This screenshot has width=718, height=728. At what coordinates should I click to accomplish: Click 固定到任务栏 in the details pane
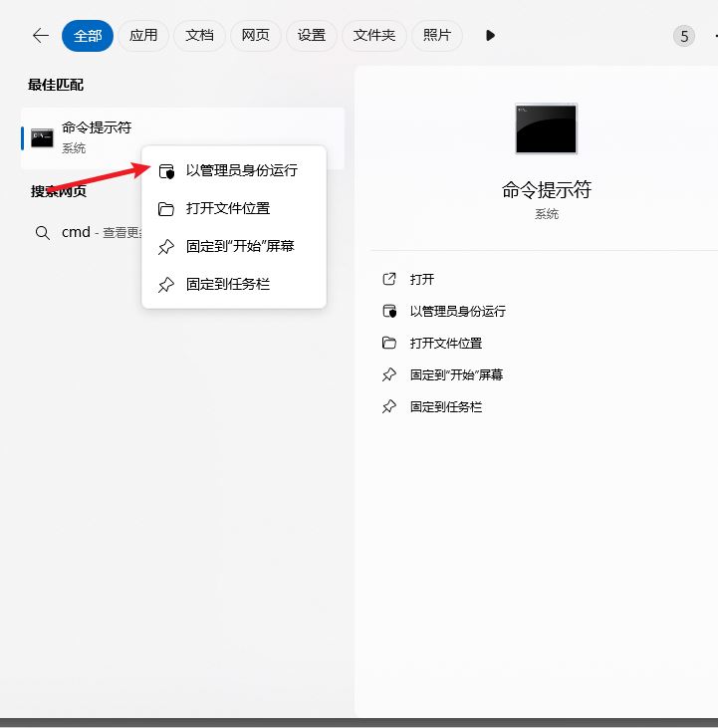coord(445,406)
